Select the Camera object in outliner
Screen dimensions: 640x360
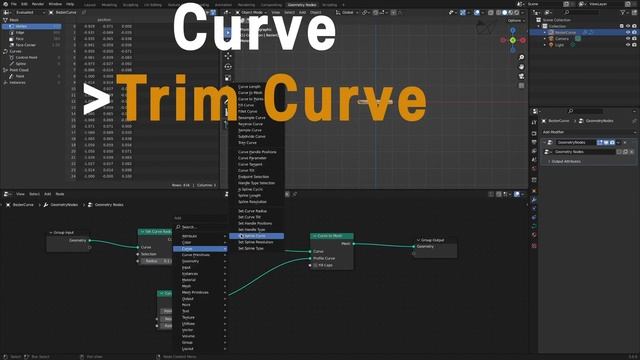coord(562,39)
